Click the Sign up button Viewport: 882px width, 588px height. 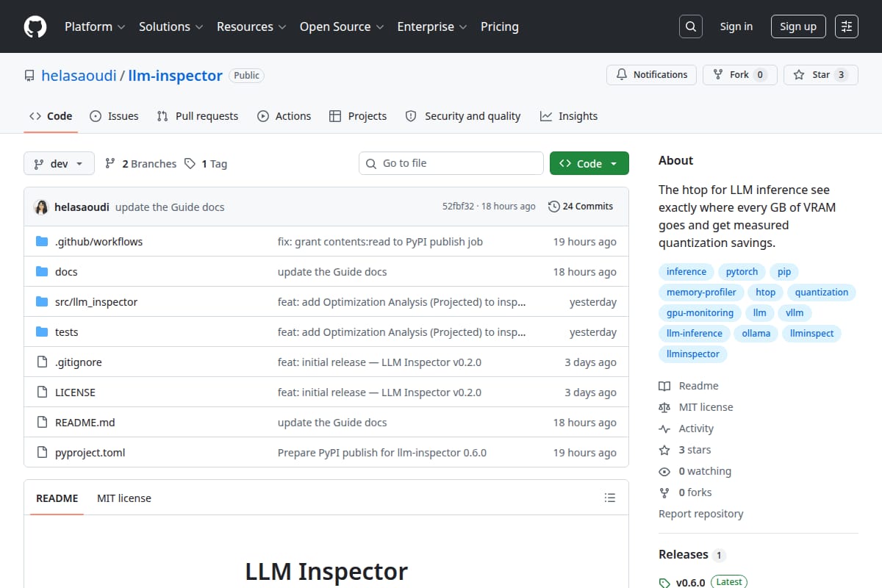click(x=798, y=26)
